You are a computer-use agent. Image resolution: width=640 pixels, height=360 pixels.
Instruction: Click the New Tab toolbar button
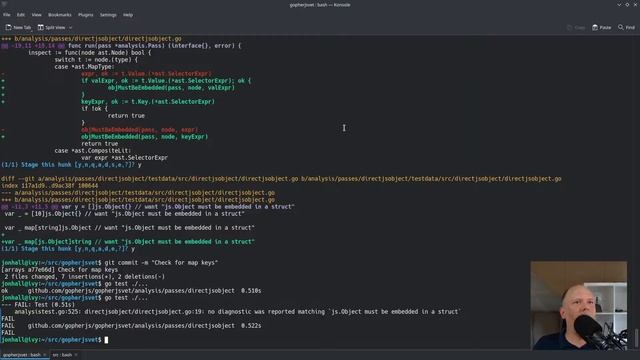click(18, 27)
